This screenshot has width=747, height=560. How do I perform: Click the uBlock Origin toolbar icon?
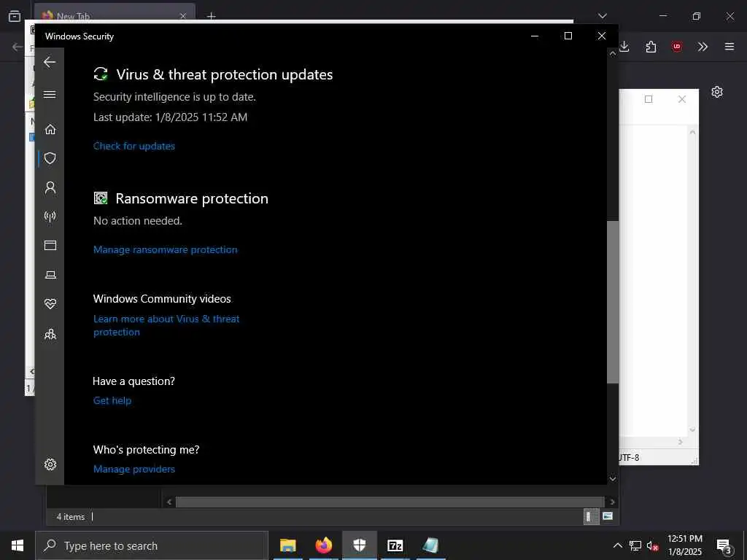click(676, 47)
